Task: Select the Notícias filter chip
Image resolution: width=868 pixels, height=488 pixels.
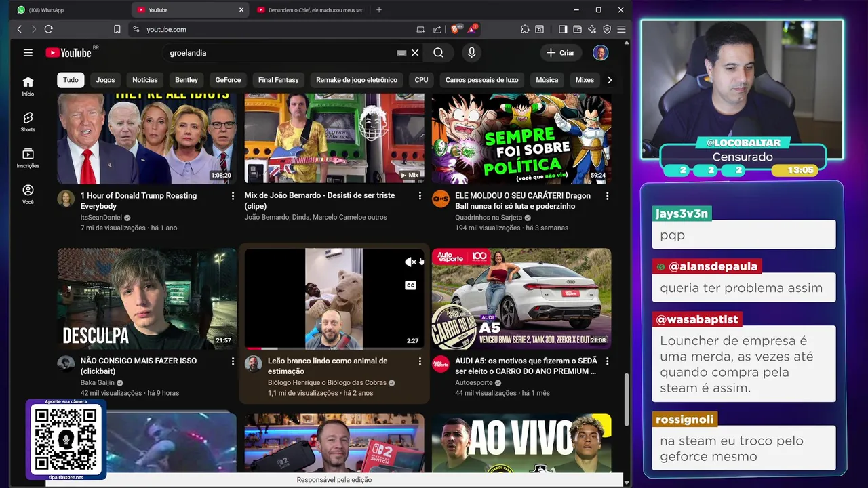Action: coord(145,80)
